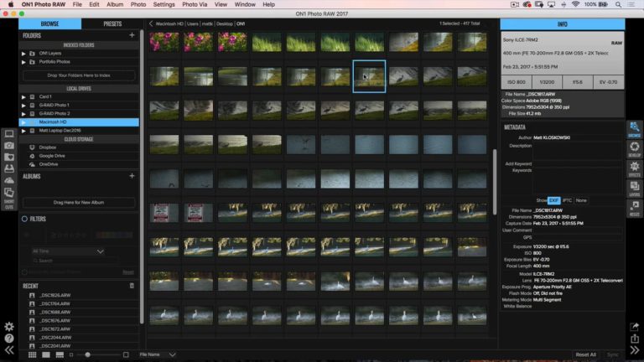Viewport: 644px width, 362px height.
Task: Click the Reset All button
Action: [585, 354]
